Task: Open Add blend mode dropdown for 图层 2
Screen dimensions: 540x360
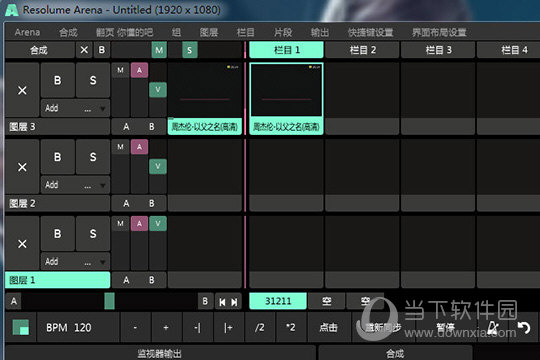Action: tap(75, 185)
